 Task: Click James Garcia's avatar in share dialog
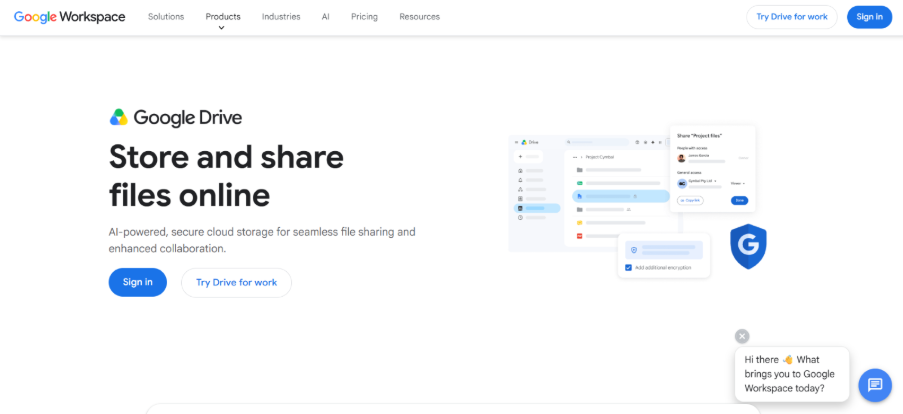tap(681, 158)
